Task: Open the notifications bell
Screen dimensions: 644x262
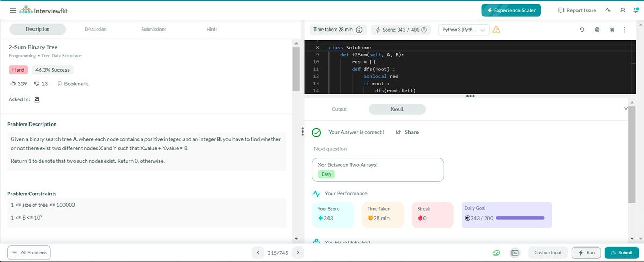Action: 636,10
